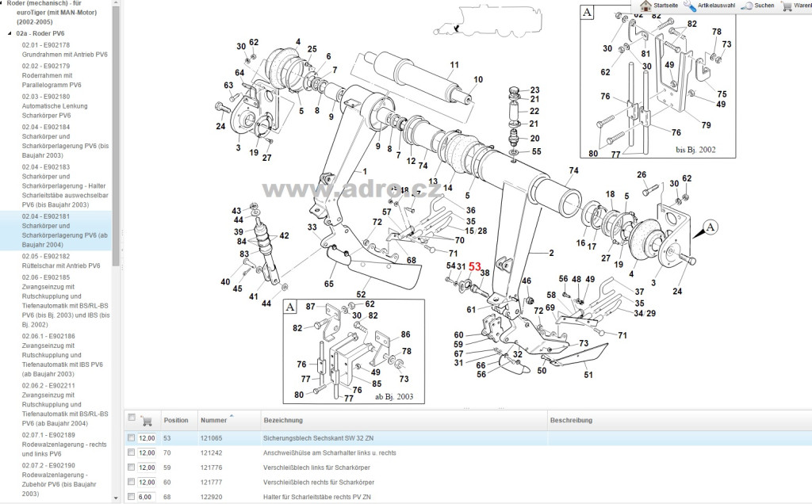Edit quantity field for part 121242
The image size is (812, 504).
[x=147, y=452]
